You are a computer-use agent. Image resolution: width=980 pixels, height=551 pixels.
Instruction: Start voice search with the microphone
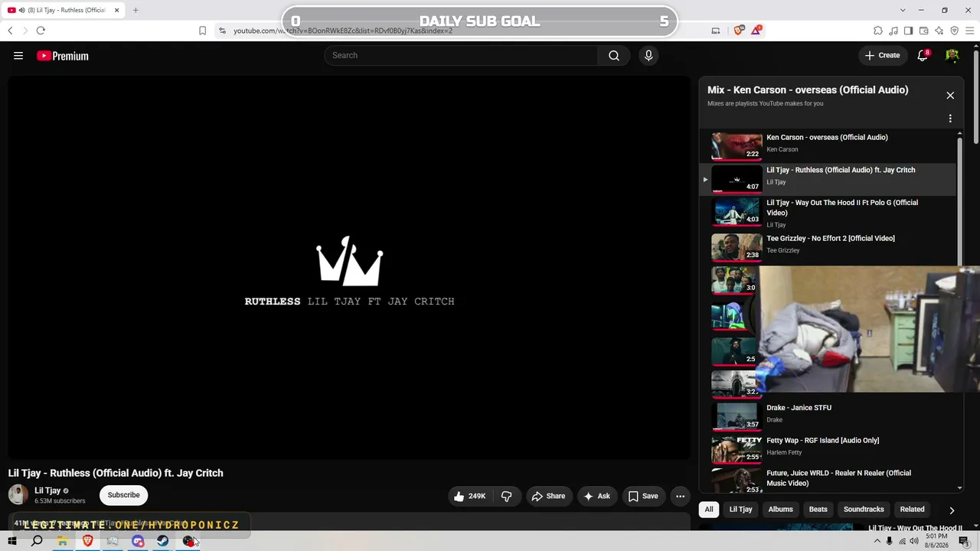648,55
